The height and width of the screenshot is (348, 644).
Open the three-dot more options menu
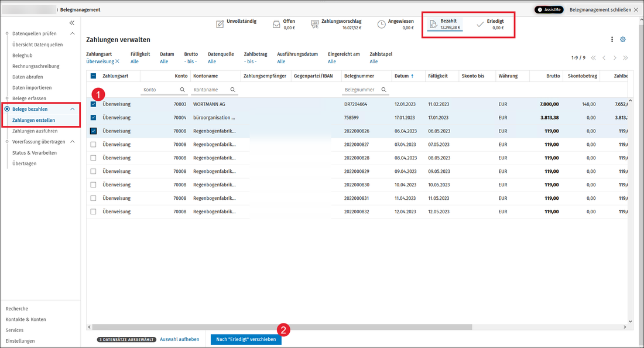tap(612, 39)
